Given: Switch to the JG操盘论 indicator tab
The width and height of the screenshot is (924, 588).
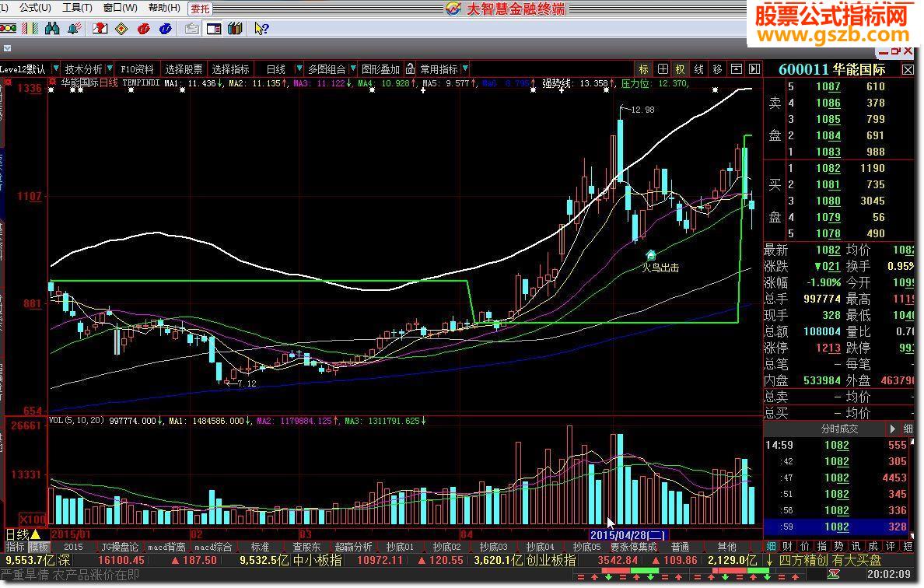Looking at the screenshot, I should 120,548.
